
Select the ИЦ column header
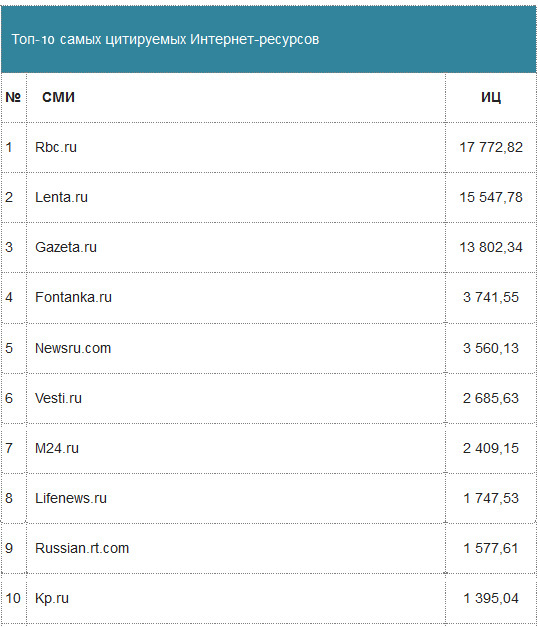click(491, 97)
